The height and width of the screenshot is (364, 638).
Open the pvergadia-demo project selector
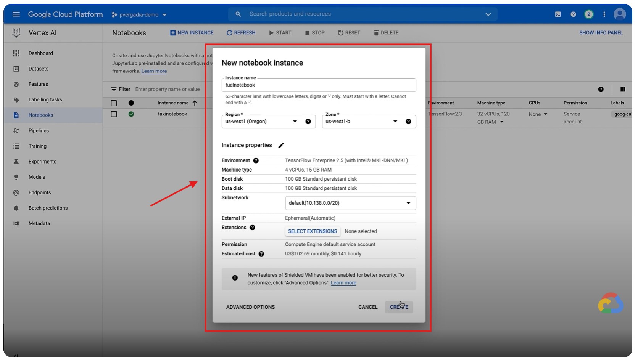pyautogui.click(x=139, y=15)
